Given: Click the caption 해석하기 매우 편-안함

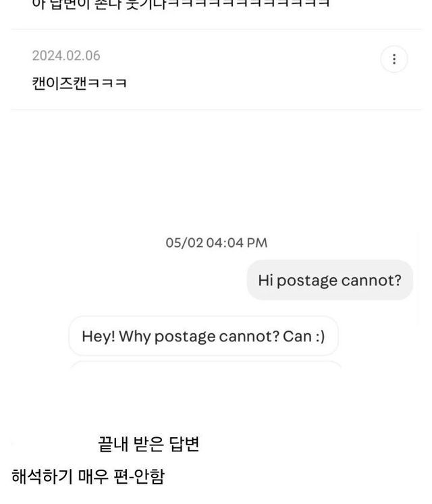Looking at the screenshot, I should (88, 477).
